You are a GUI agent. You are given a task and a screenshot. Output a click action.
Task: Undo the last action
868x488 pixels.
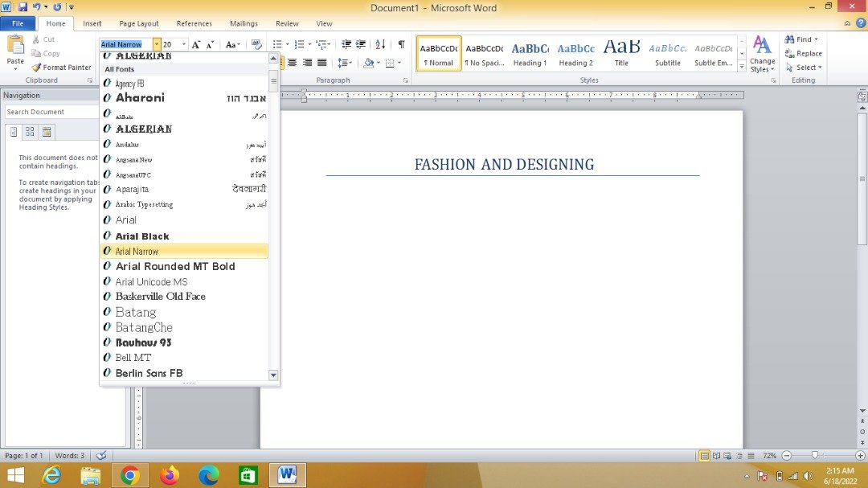36,7
